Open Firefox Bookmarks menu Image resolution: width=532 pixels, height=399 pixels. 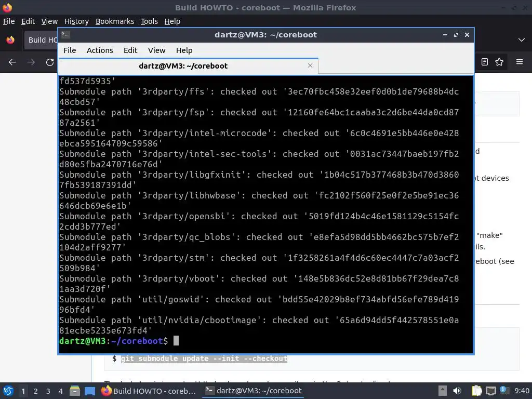115,21
